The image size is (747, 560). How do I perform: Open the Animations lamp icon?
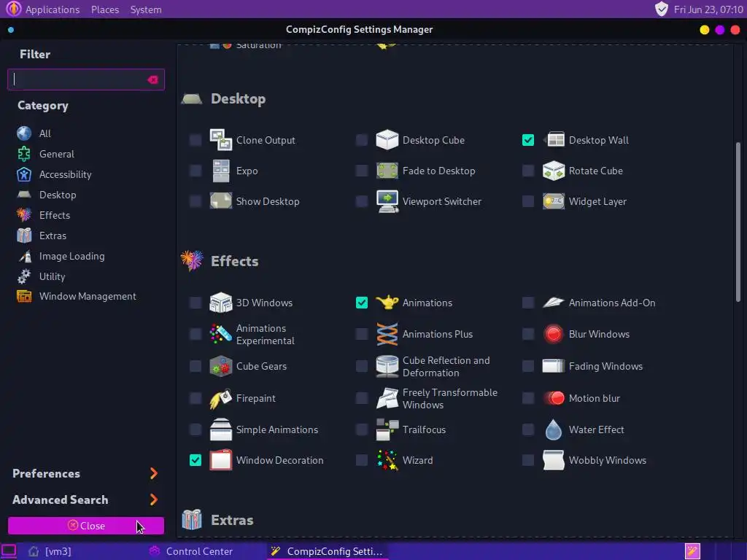point(387,303)
